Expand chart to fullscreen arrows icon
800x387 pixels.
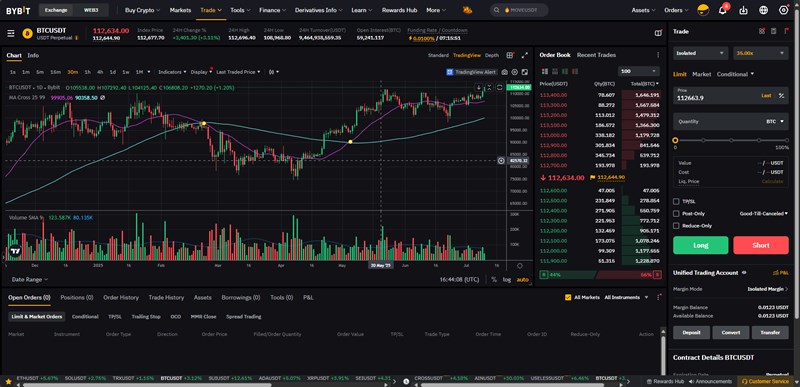click(525, 55)
